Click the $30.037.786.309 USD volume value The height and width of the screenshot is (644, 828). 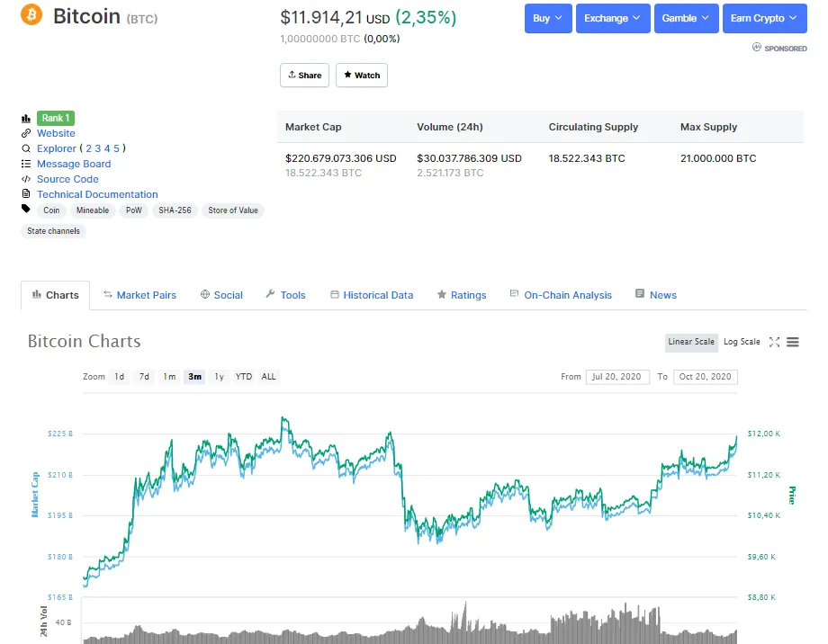[469, 158]
